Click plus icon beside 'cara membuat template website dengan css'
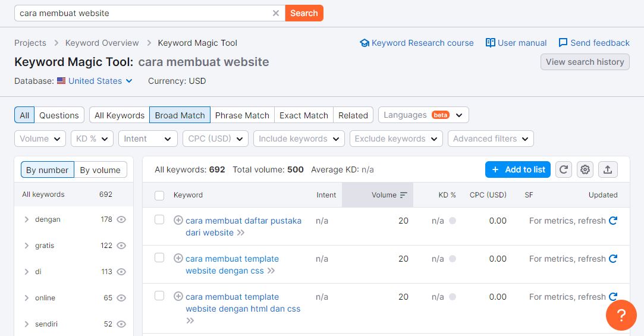This screenshot has width=644, height=336. tap(178, 259)
